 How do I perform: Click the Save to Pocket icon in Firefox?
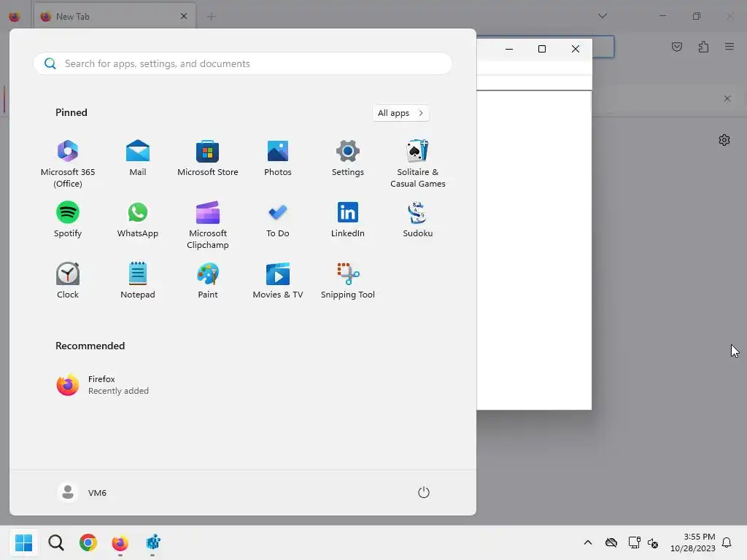coord(677,47)
